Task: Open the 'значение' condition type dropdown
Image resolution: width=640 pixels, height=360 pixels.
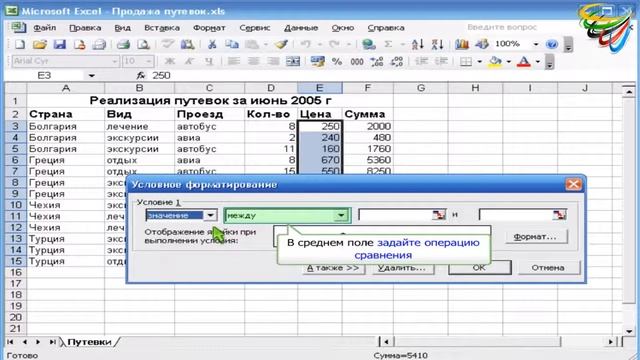Action: pyautogui.click(x=210, y=215)
